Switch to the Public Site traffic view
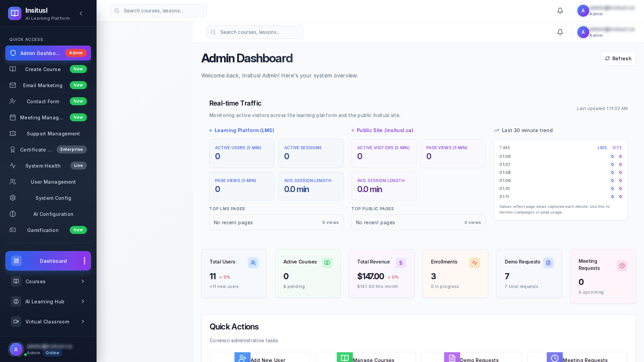 click(385, 130)
